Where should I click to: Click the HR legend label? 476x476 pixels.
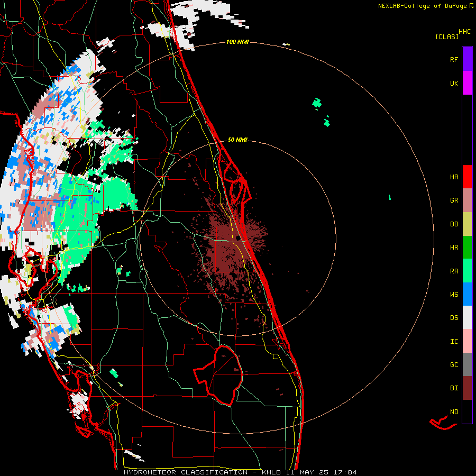point(454,248)
